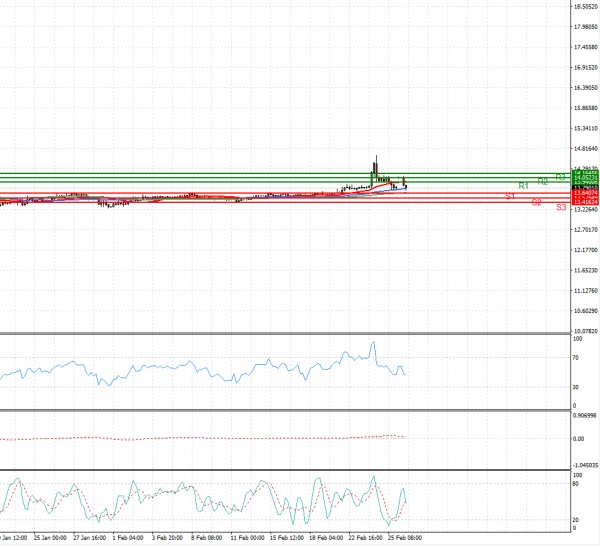The height and width of the screenshot is (546, 600).
Task: Click the 13.41624 red price tag
Action: click(x=585, y=202)
